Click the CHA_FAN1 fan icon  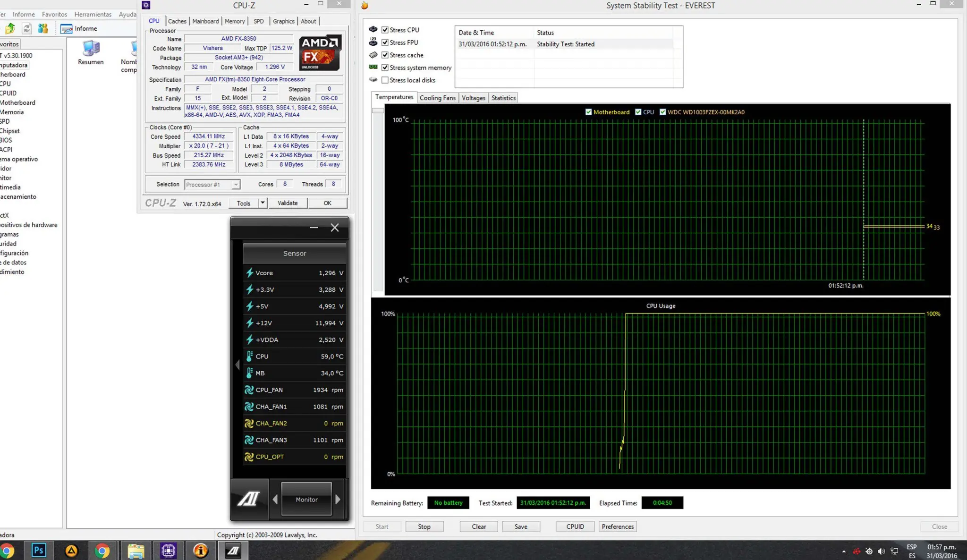(249, 407)
